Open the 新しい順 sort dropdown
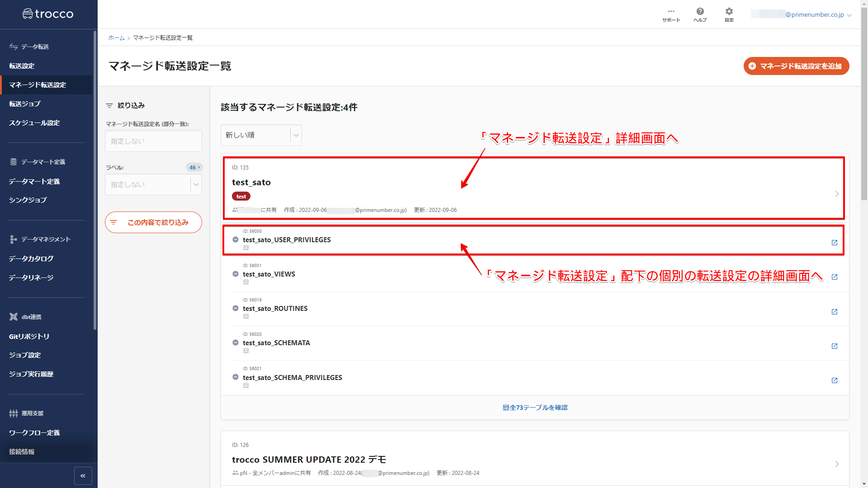Screen dimensions: 868x488 pos(261,135)
